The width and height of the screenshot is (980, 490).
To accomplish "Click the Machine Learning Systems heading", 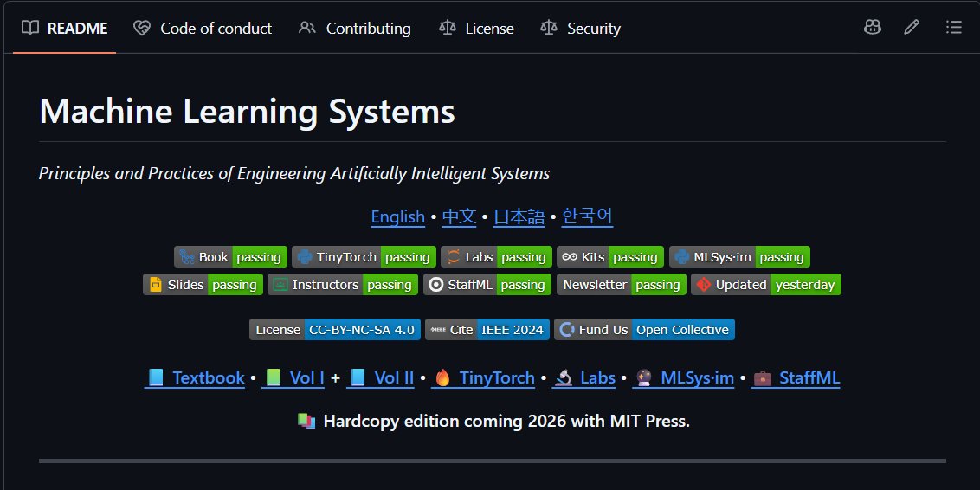I will point(247,112).
